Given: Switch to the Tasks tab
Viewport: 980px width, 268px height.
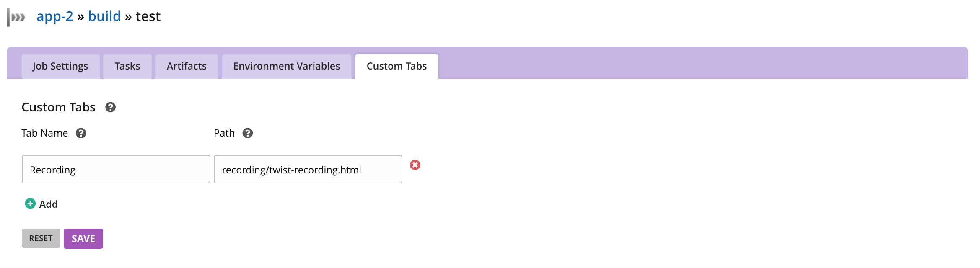Looking at the screenshot, I should (127, 66).
